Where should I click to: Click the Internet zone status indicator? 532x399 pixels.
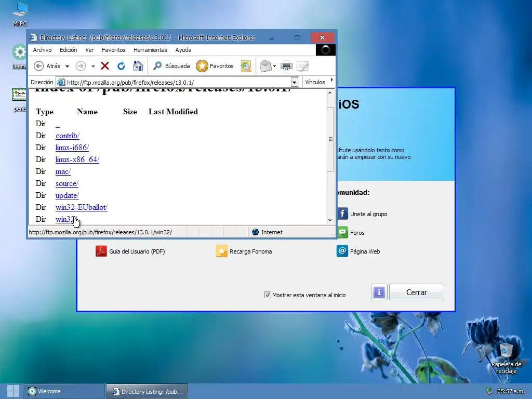pyautogui.click(x=267, y=232)
